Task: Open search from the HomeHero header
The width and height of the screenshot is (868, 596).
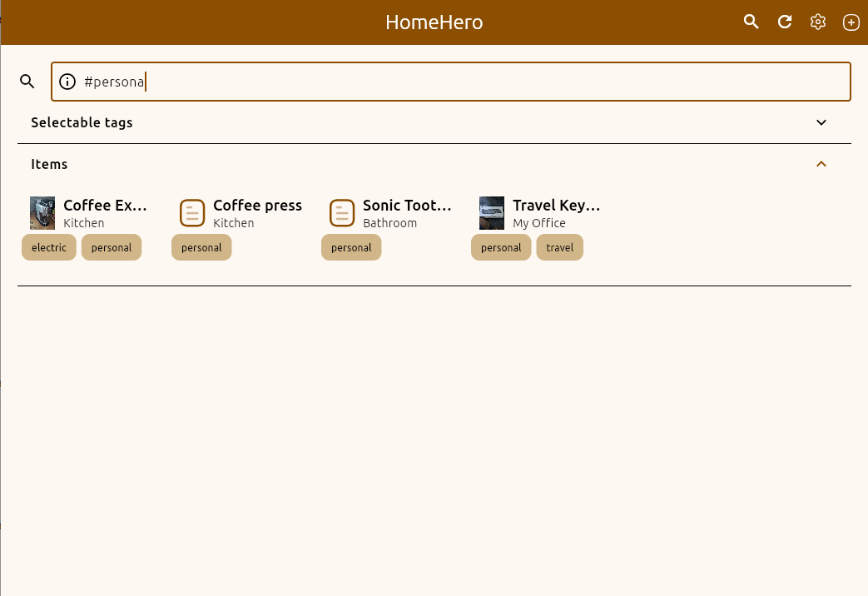Action: 751,22
